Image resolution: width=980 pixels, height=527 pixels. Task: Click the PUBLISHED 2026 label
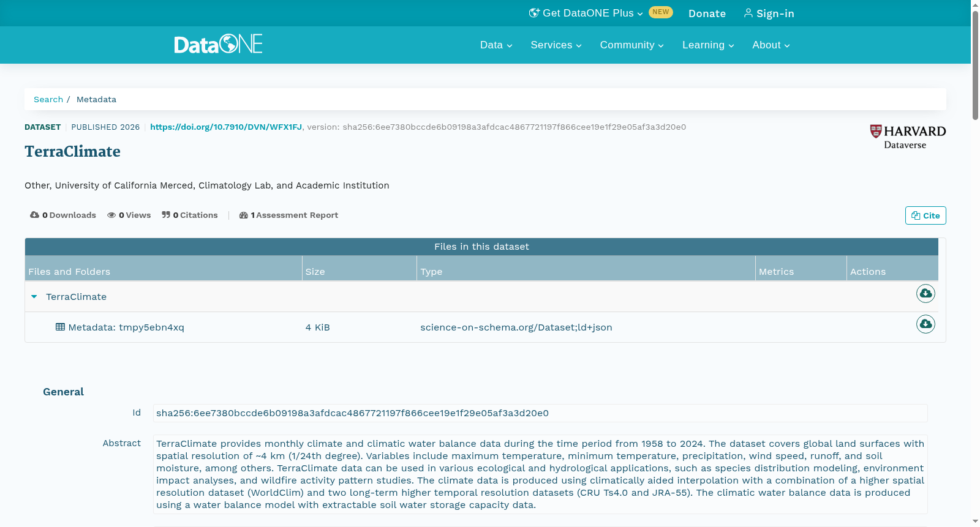tap(105, 127)
